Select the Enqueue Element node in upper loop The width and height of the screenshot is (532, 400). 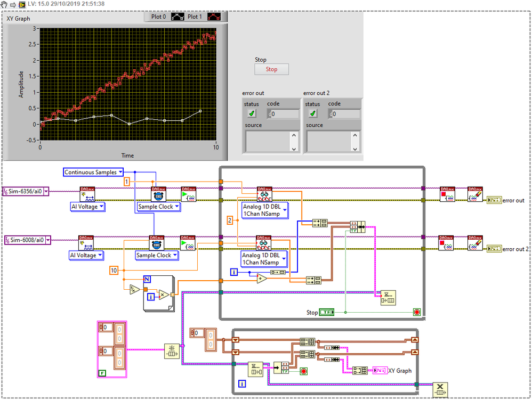(x=388, y=298)
